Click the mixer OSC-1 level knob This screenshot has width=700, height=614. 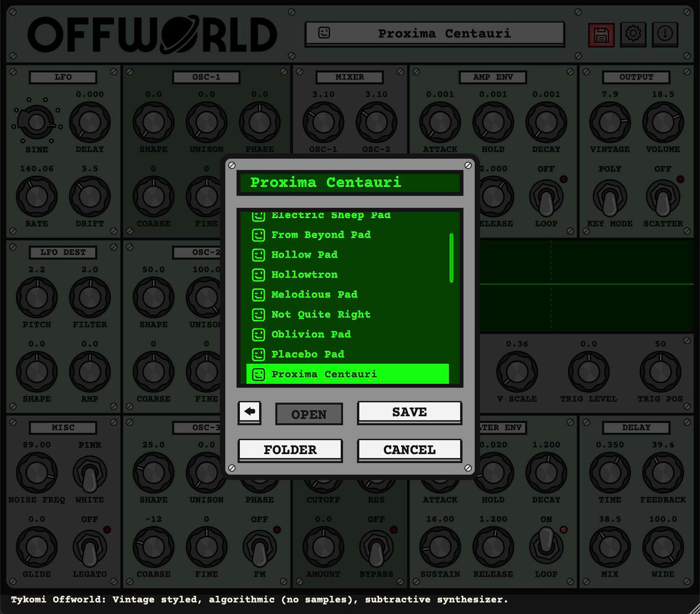(x=323, y=122)
